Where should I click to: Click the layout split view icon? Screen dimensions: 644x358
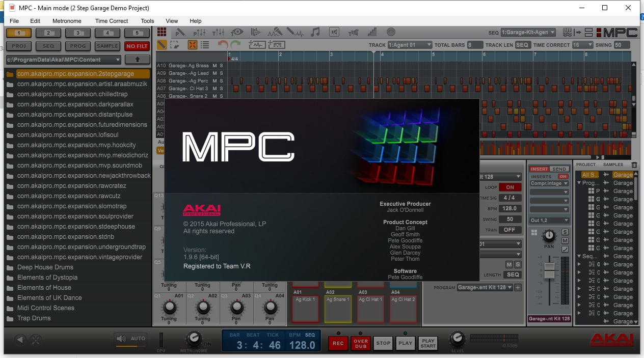coord(588,32)
